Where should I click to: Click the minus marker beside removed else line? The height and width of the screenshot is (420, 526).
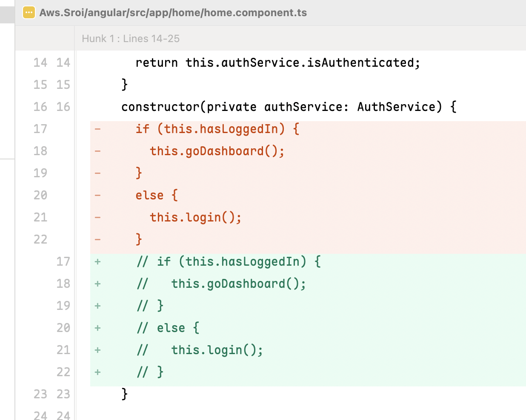click(98, 195)
